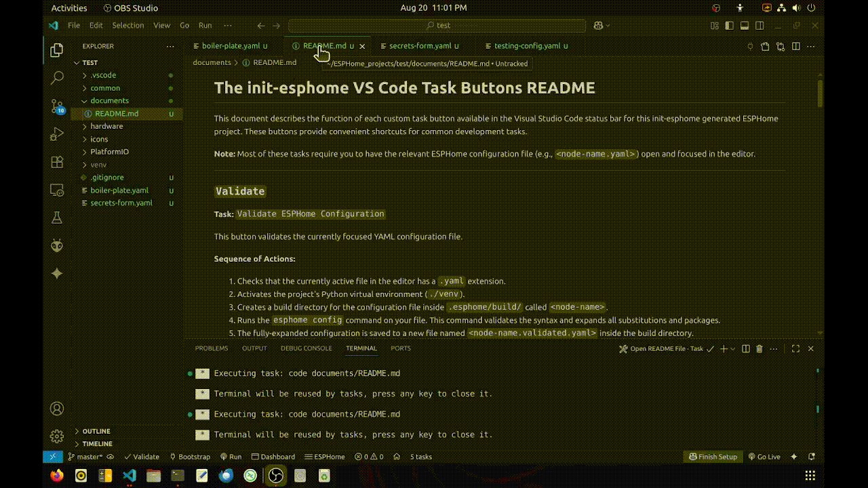Switch to the PROBLEMS panel tab

212,348
